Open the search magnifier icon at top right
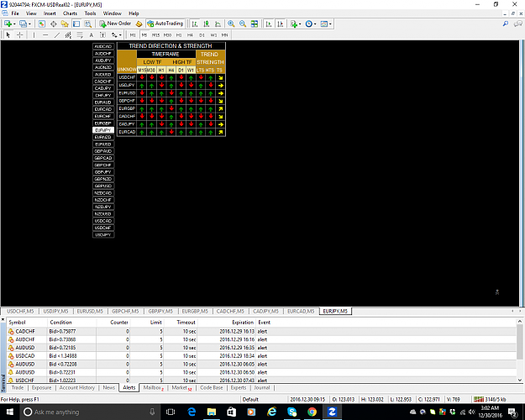 [x=506, y=24]
